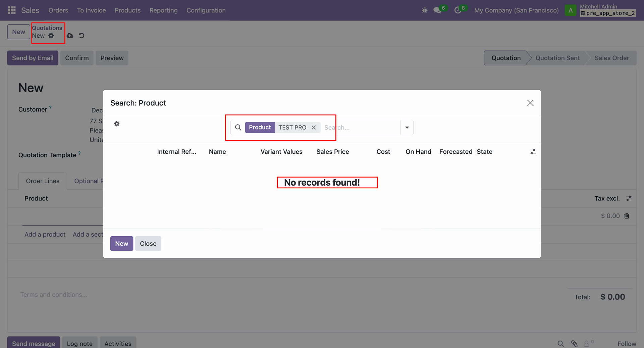Follow this quotation

point(627,344)
